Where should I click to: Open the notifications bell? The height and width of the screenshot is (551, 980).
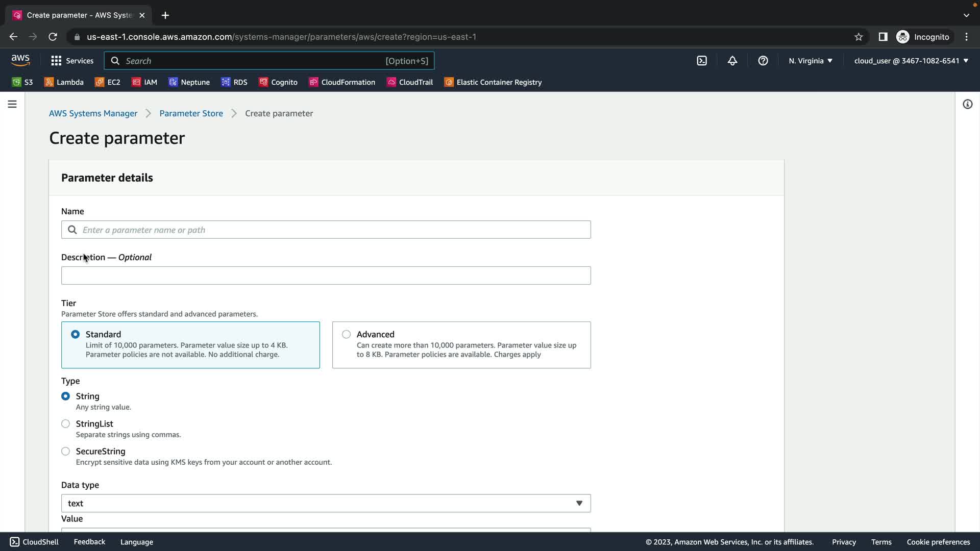tap(732, 61)
